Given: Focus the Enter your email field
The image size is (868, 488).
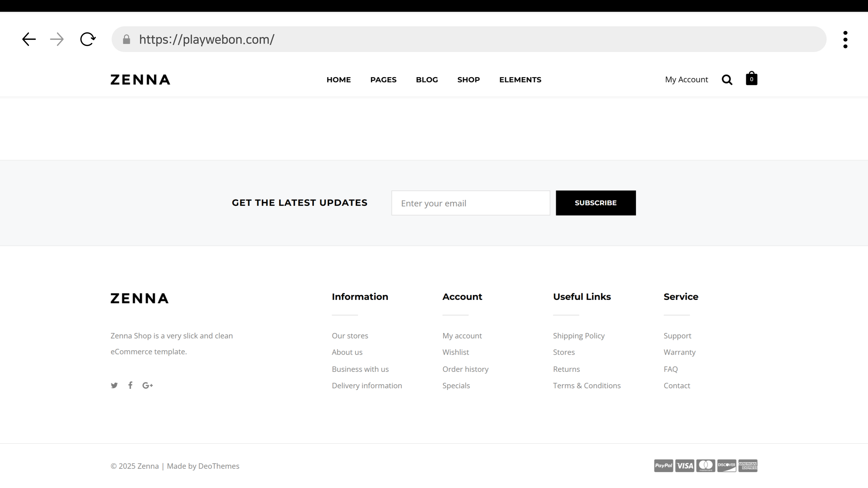Looking at the screenshot, I should tap(470, 203).
